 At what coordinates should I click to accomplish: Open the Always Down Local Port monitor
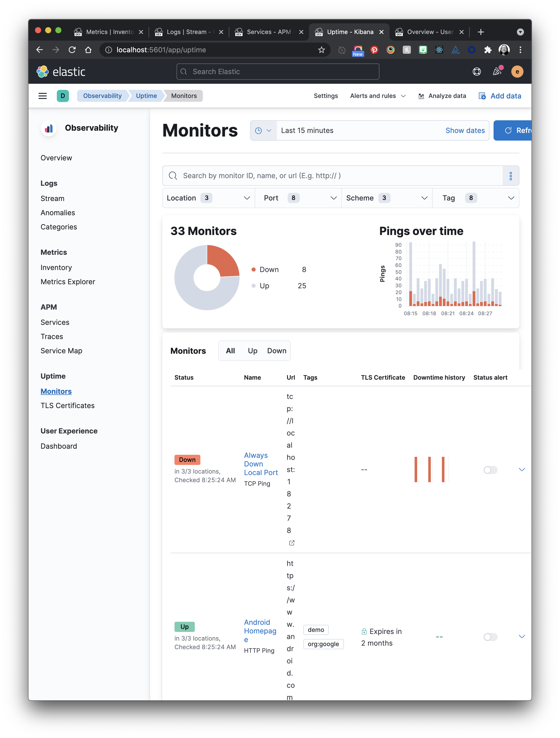pos(261,464)
